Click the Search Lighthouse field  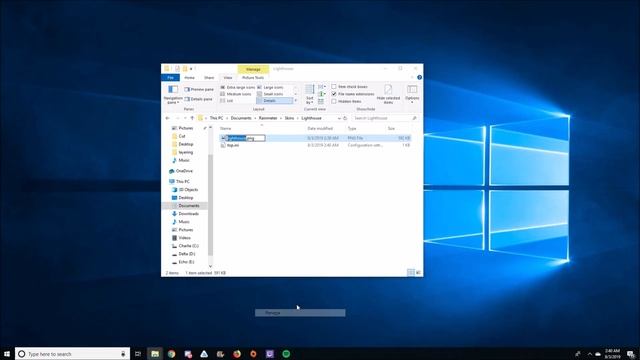tap(385, 118)
